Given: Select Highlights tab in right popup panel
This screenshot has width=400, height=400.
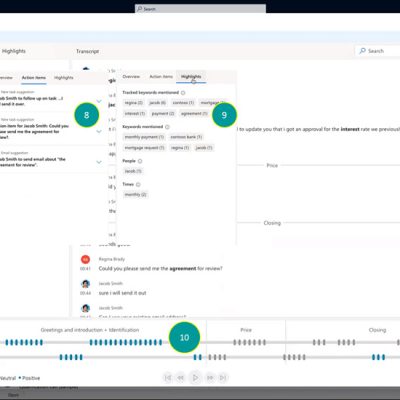Looking at the screenshot, I should 191,77.
